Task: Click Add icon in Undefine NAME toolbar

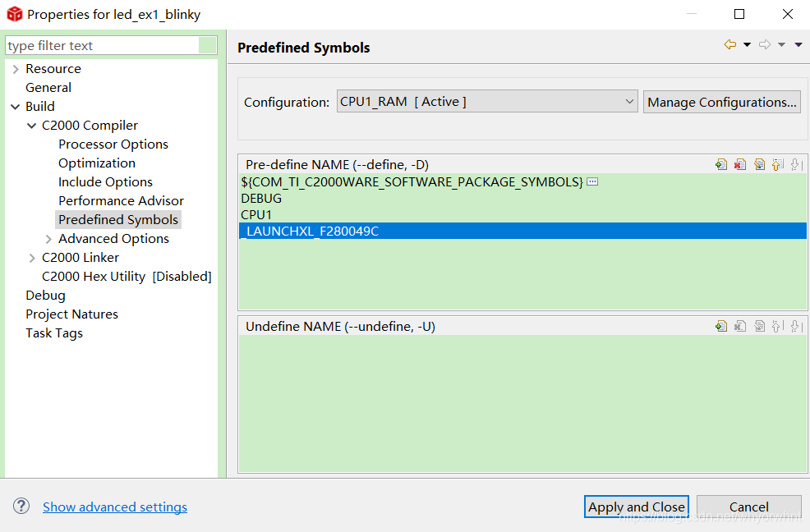Action: coord(721,326)
